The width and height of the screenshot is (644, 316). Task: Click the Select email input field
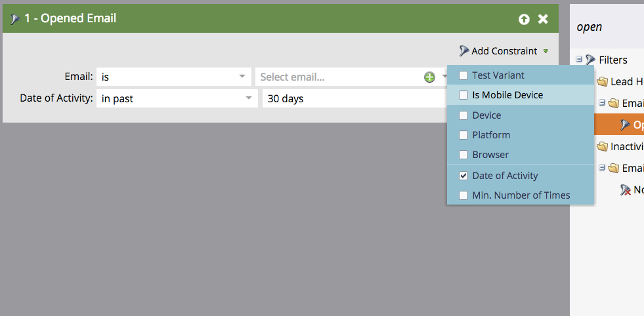coord(339,77)
